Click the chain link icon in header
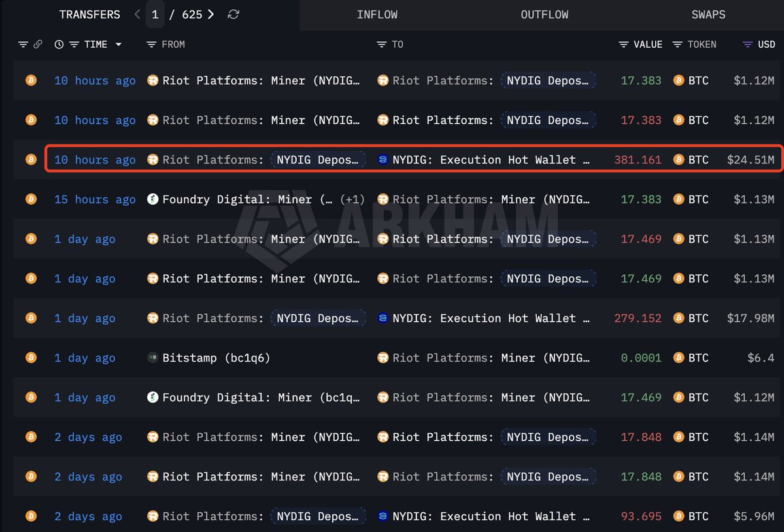Viewport: 784px width, 532px height. [x=38, y=44]
